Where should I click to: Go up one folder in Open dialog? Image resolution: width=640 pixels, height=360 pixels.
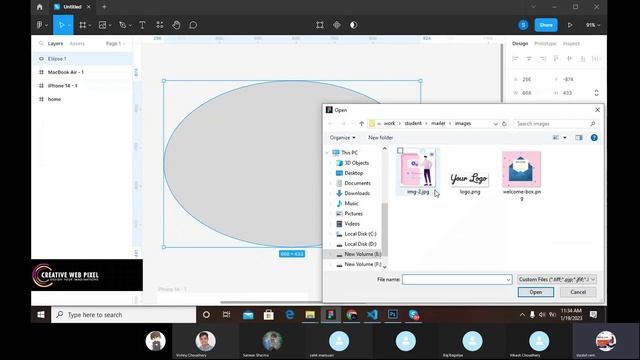click(x=361, y=123)
